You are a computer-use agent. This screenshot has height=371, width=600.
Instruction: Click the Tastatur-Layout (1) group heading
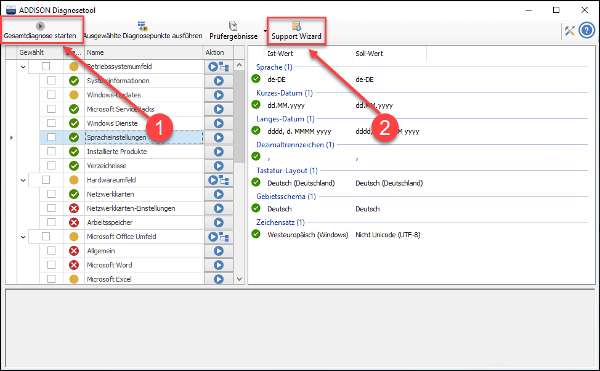pyautogui.click(x=287, y=170)
